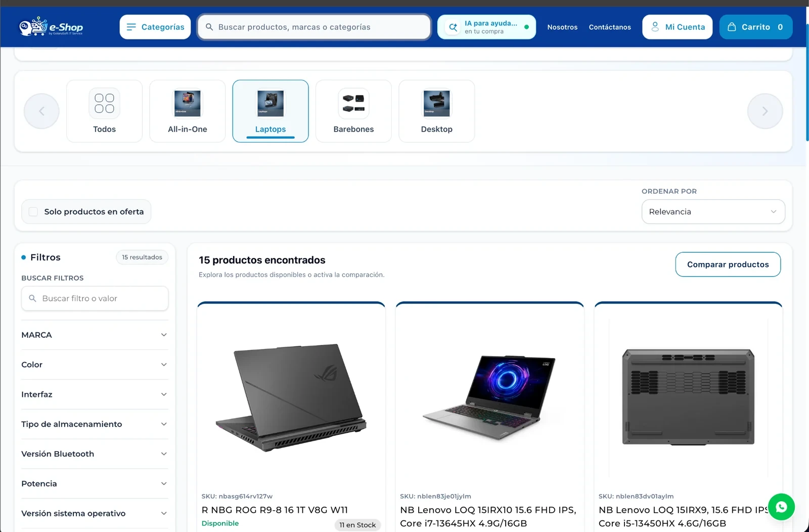The image size is (809, 532).
Task: Open Contáctanos page
Action: pyautogui.click(x=610, y=27)
